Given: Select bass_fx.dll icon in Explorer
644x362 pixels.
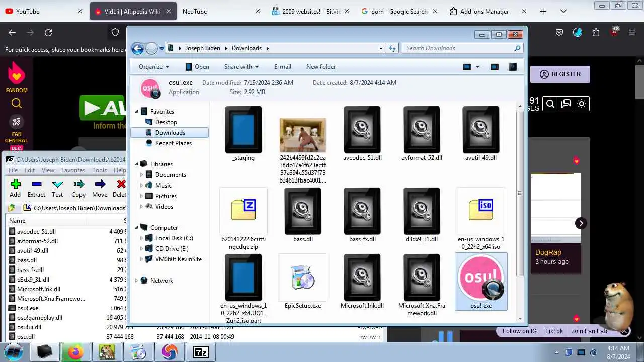Looking at the screenshot, I should 362,211.
